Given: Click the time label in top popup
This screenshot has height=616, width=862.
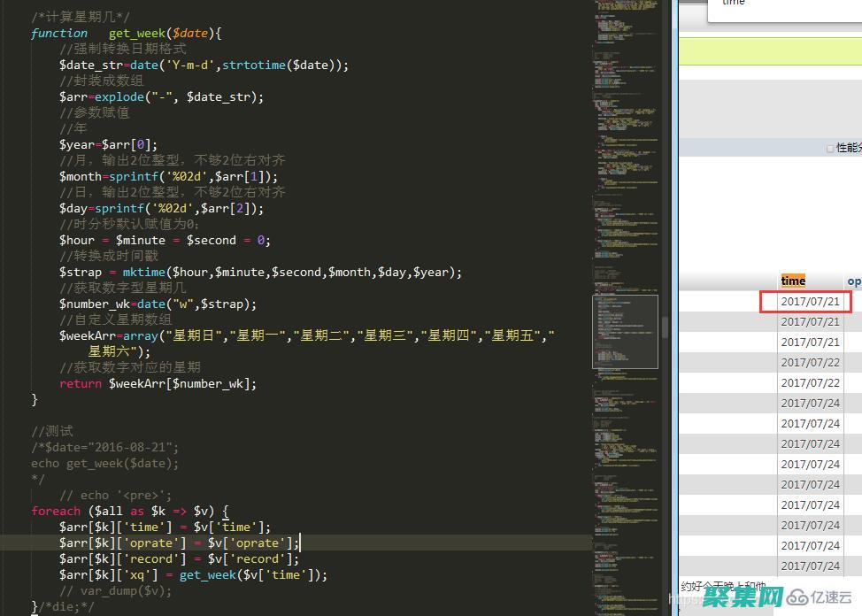Looking at the screenshot, I should [x=734, y=3].
